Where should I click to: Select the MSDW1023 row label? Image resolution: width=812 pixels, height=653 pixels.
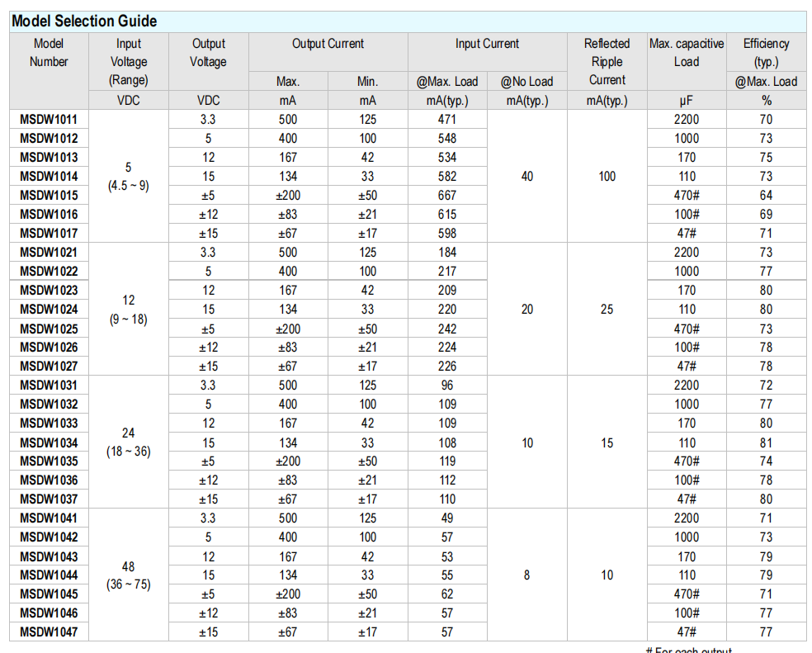click(49, 290)
